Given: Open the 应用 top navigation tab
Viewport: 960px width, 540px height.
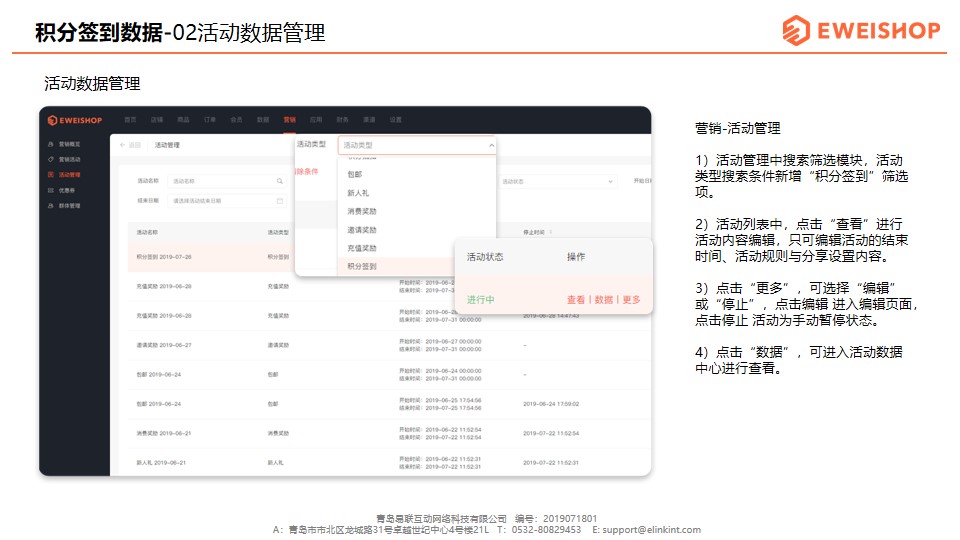Looking at the screenshot, I should (x=316, y=120).
